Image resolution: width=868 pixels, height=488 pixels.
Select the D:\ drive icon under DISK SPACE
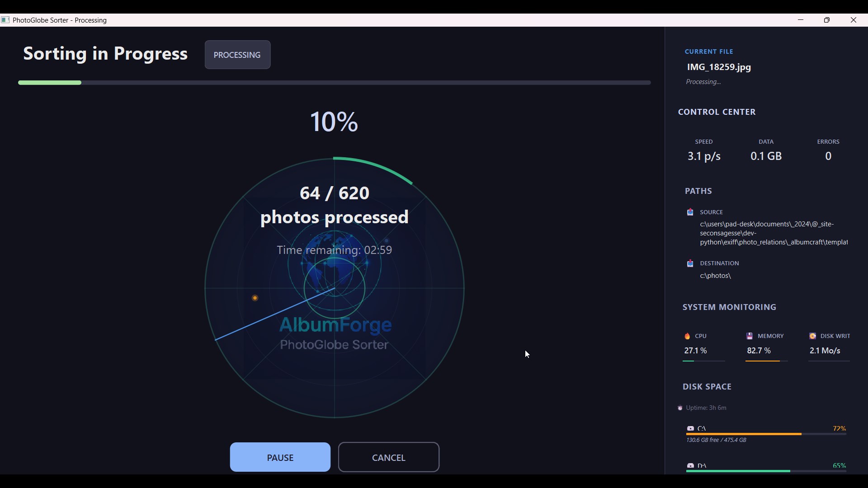(690, 466)
